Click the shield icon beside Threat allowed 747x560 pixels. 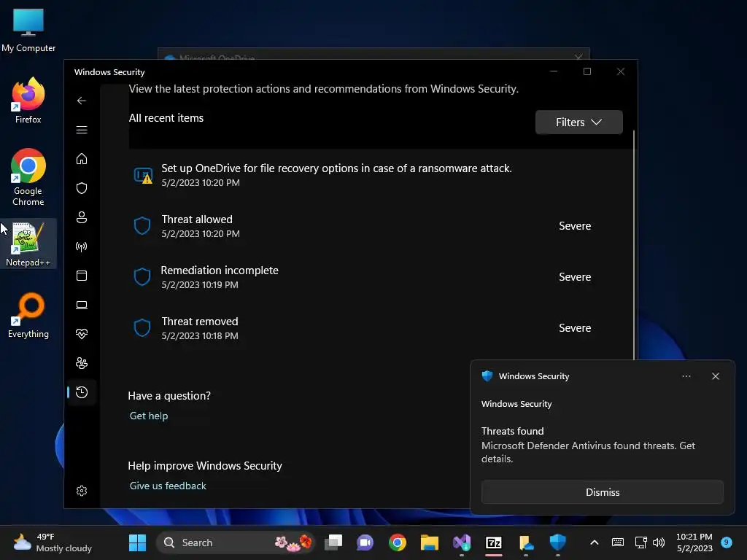tap(142, 226)
